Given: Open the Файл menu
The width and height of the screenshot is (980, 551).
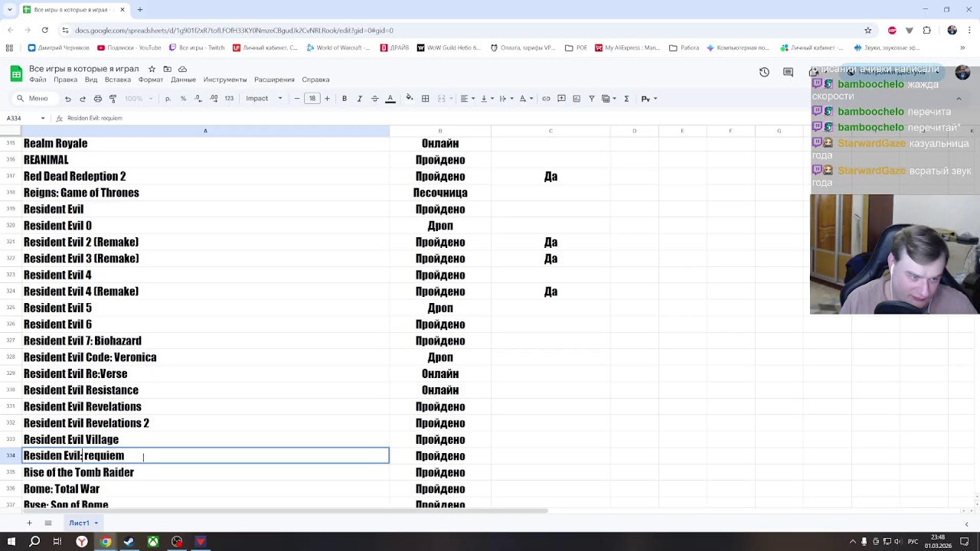Looking at the screenshot, I should pyautogui.click(x=38, y=80).
